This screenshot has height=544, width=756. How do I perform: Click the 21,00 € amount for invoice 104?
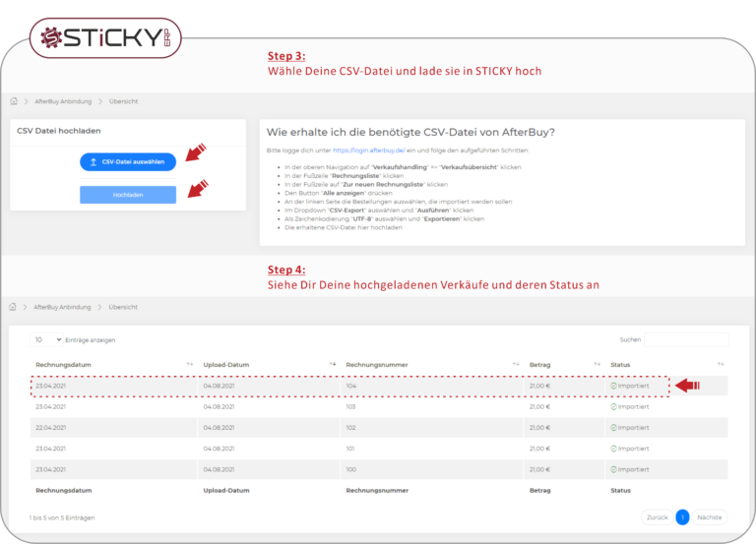tap(539, 386)
